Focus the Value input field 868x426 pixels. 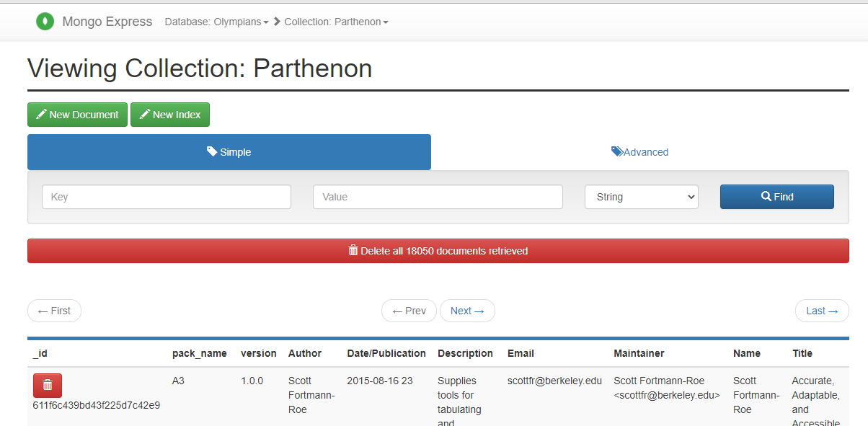point(438,197)
